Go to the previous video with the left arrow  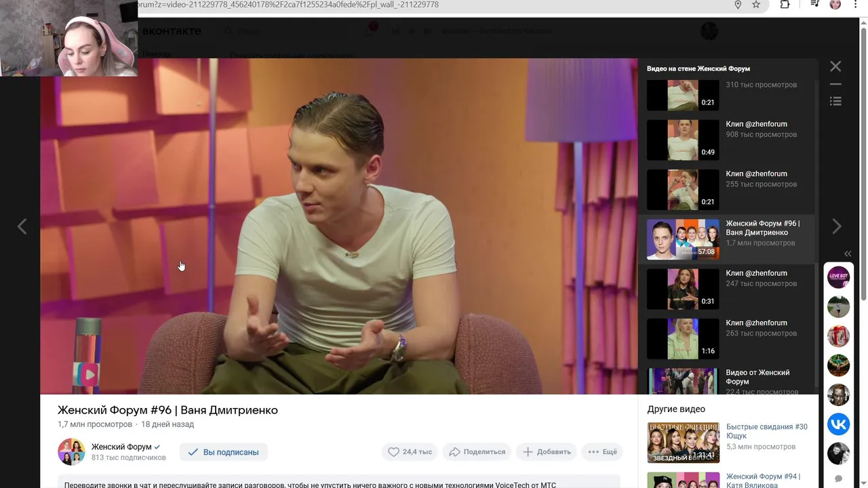click(22, 226)
